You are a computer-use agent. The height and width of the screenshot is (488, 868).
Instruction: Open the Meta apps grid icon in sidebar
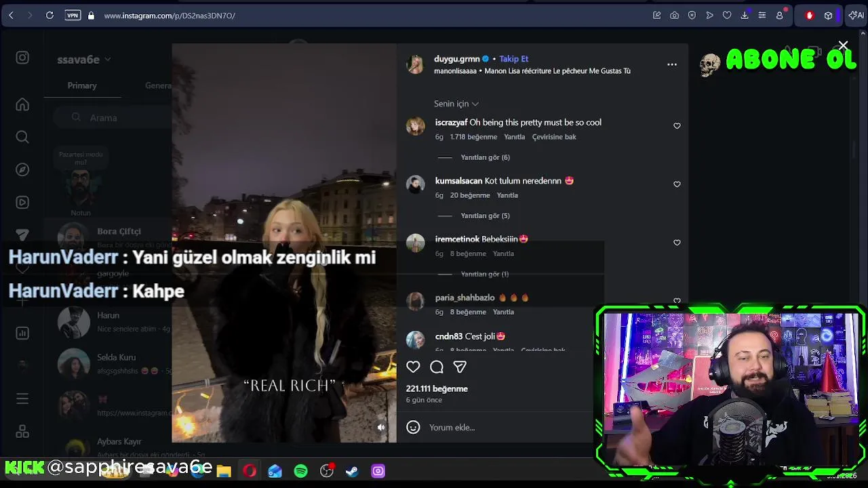pos(22,431)
